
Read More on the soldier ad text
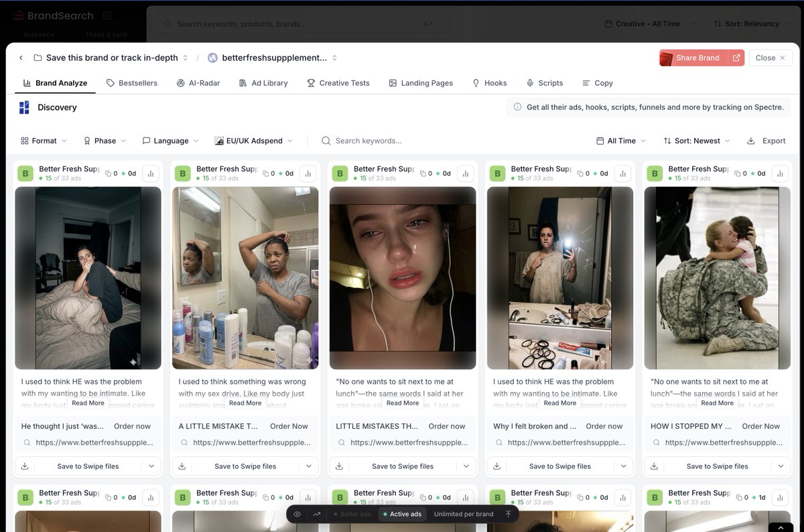718,403
